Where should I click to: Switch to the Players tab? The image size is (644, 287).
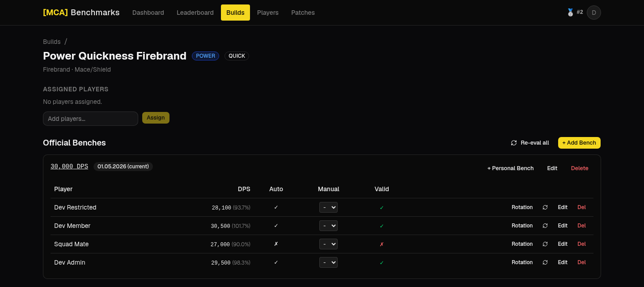(268, 13)
